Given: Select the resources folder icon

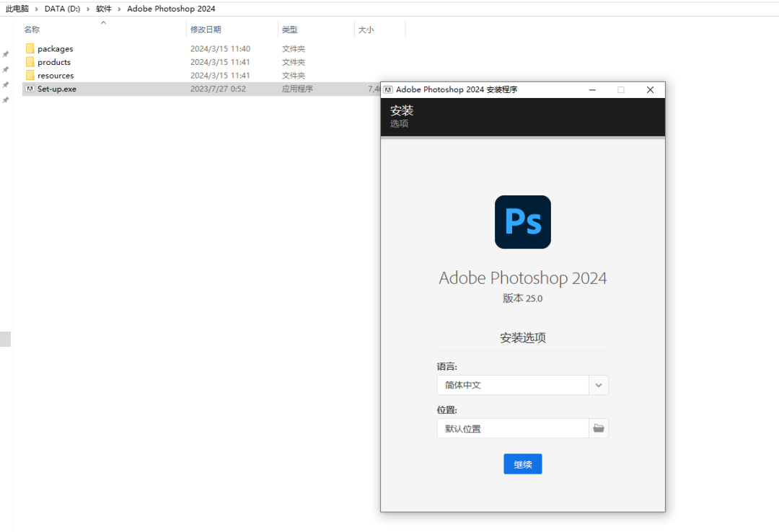Looking at the screenshot, I should 30,76.
